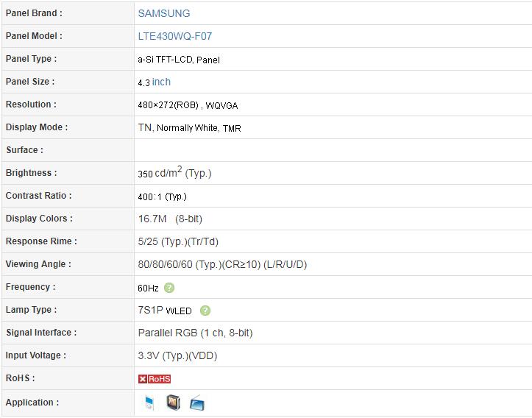Select the Contrast Ratio label
The height and width of the screenshot is (418, 532).
pos(38,196)
